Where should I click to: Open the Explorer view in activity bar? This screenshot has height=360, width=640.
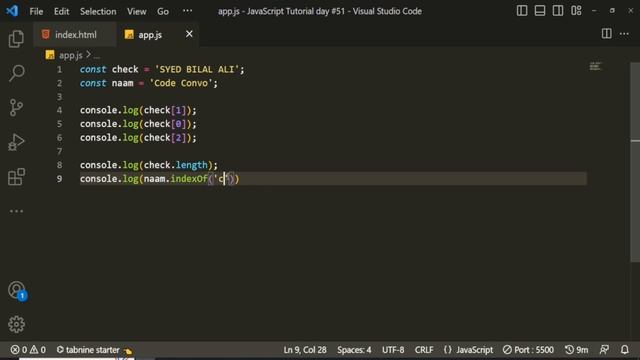click(16, 39)
